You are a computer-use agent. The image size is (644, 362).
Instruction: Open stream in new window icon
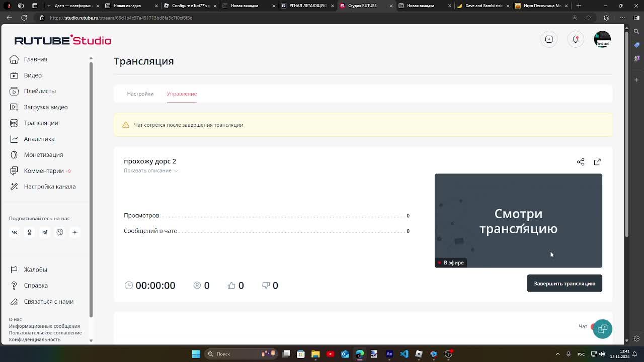pos(597,162)
